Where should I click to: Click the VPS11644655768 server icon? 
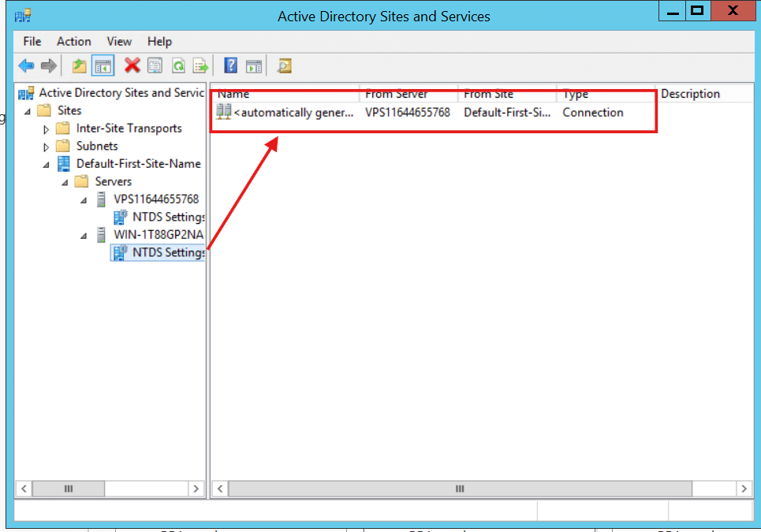click(101, 199)
